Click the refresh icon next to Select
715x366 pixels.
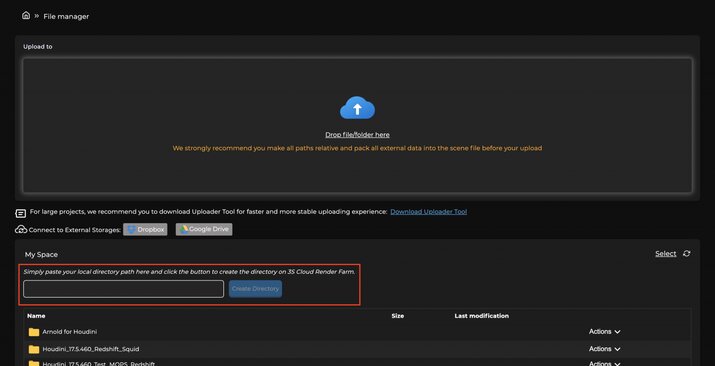click(x=686, y=253)
